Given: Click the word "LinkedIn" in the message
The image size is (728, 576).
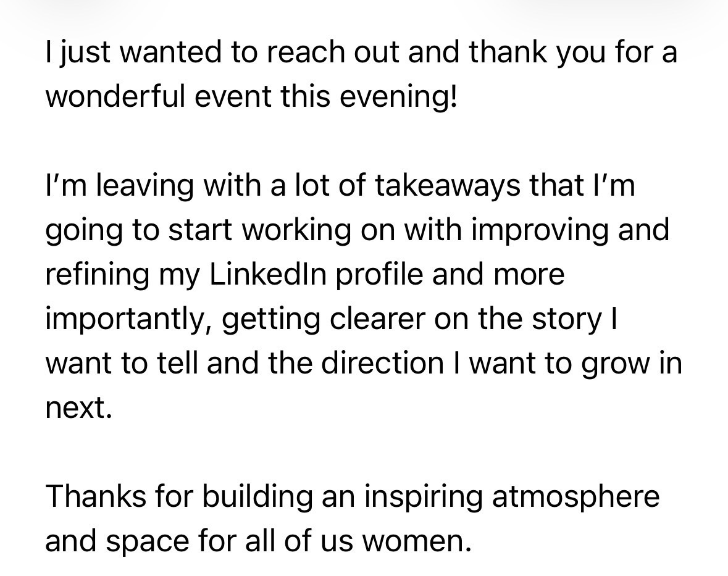Looking at the screenshot, I should click(x=269, y=274).
